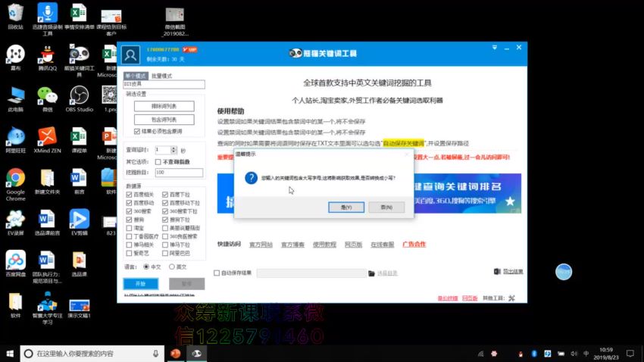Click the question mark dialog icon

251,178
